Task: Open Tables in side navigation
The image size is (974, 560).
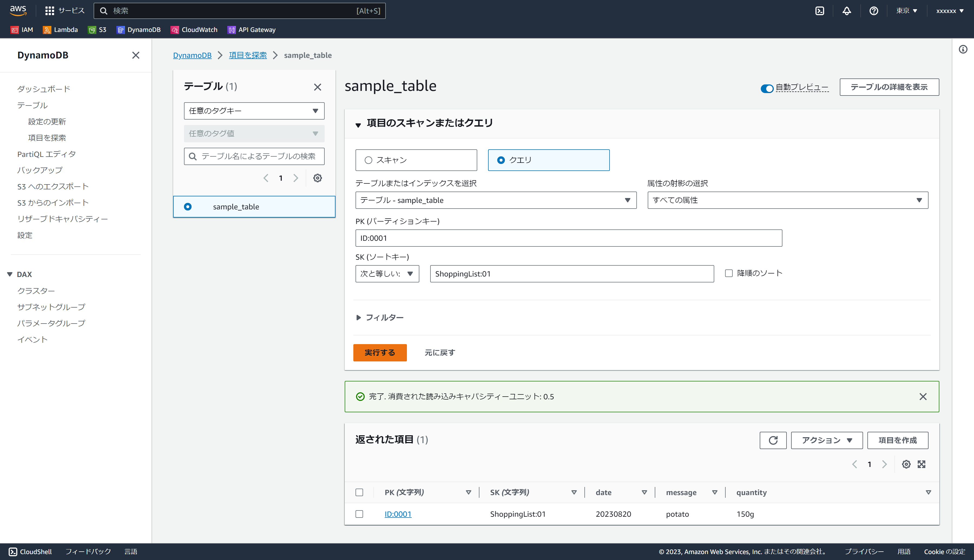Action: point(32,105)
